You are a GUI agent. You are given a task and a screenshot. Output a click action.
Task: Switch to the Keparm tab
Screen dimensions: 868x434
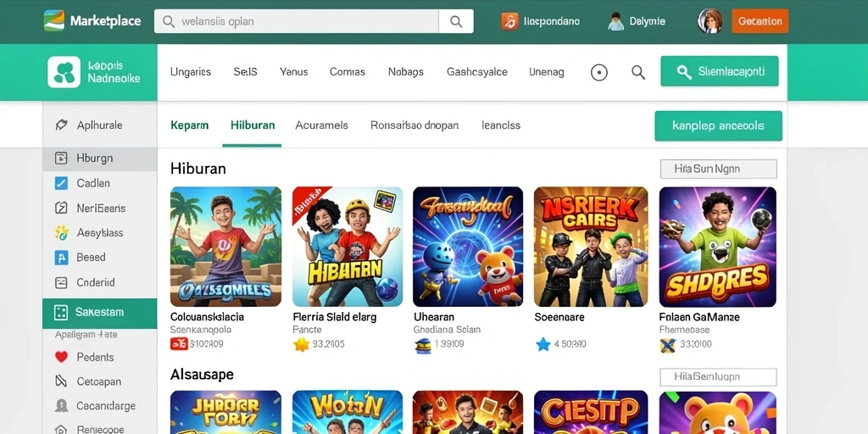click(190, 125)
